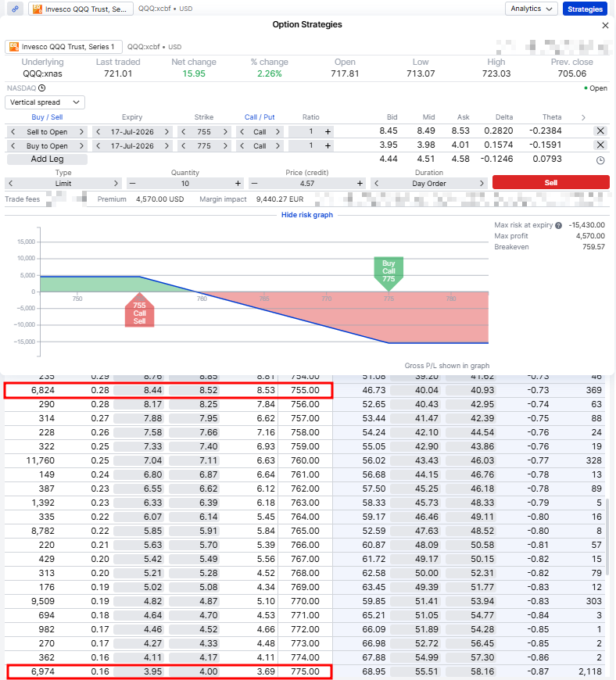The image size is (616, 680).
Task: Click the red Sell button
Action: 550,183
